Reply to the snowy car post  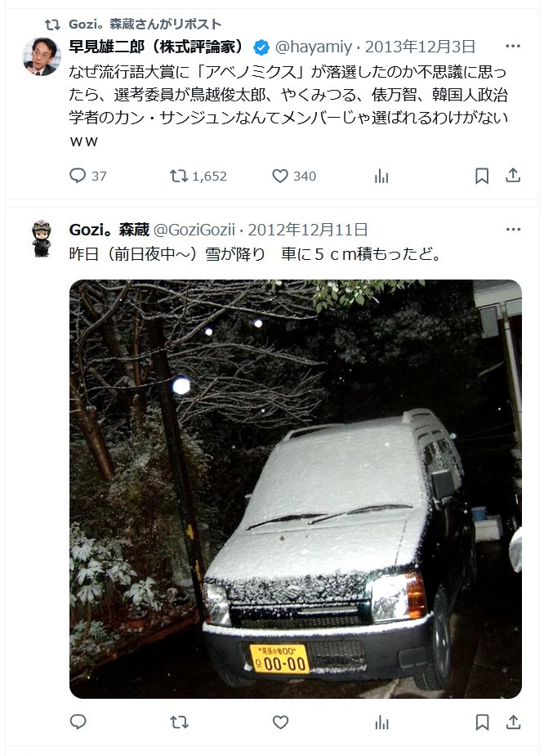click(x=78, y=722)
